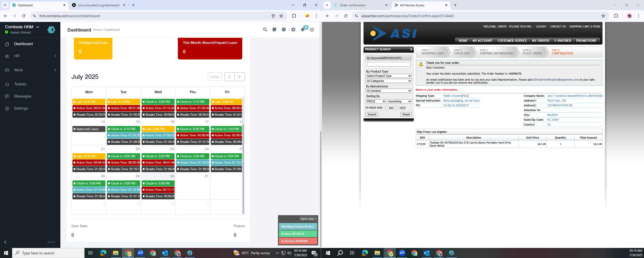Reload the hrm.comtanix.com page

24,16
